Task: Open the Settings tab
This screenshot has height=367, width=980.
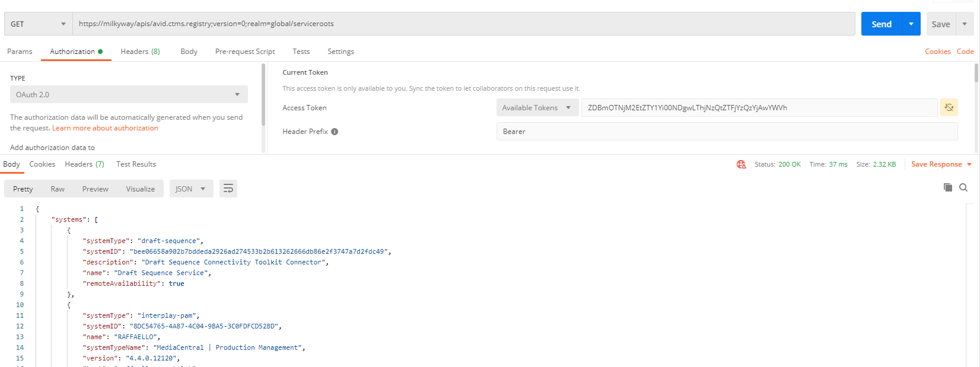Action: [x=341, y=52]
